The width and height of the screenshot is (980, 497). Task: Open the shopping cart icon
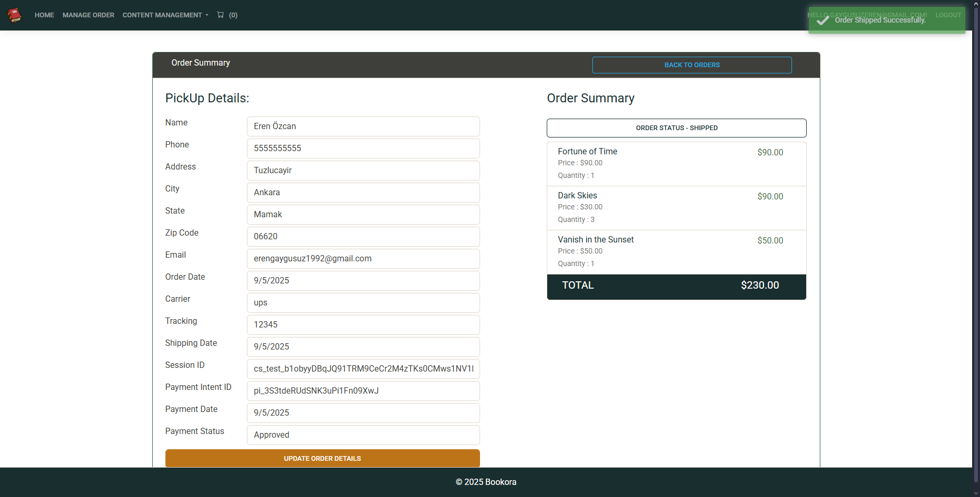(x=221, y=15)
